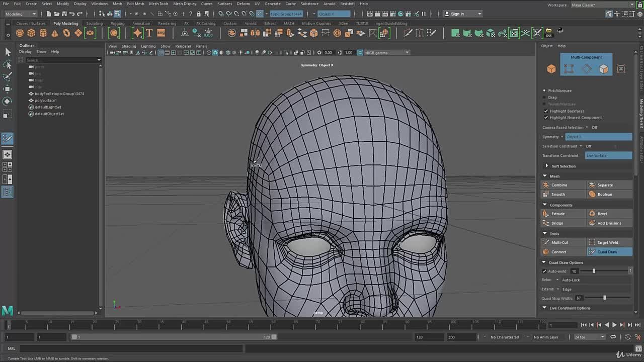
Task: Click the polygon cube shelf icon
Action: pos(31,33)
